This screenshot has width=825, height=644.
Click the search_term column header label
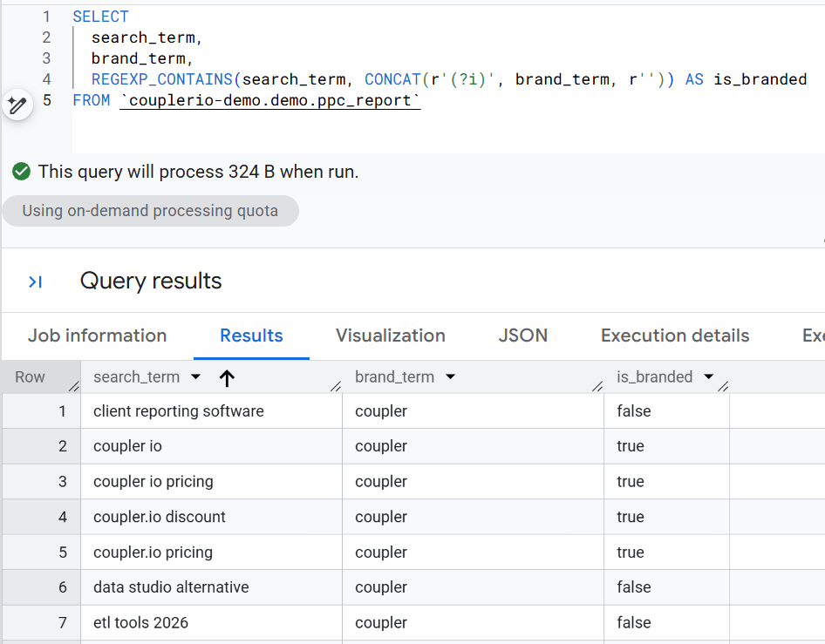(136, 377)
